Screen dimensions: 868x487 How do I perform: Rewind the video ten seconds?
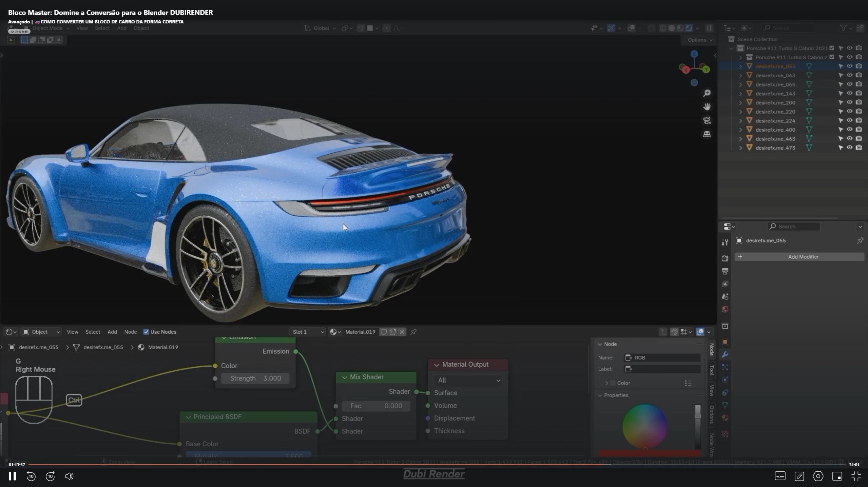(31, 476)
